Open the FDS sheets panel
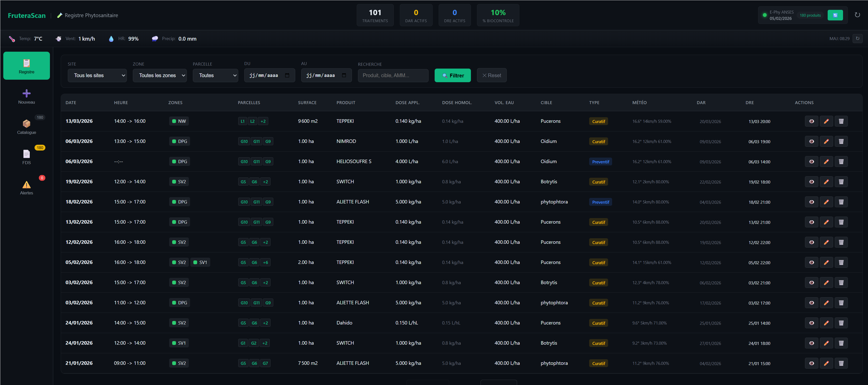Image resolution: width=868 pixels, height=385 pixels. tap(26, 156)
